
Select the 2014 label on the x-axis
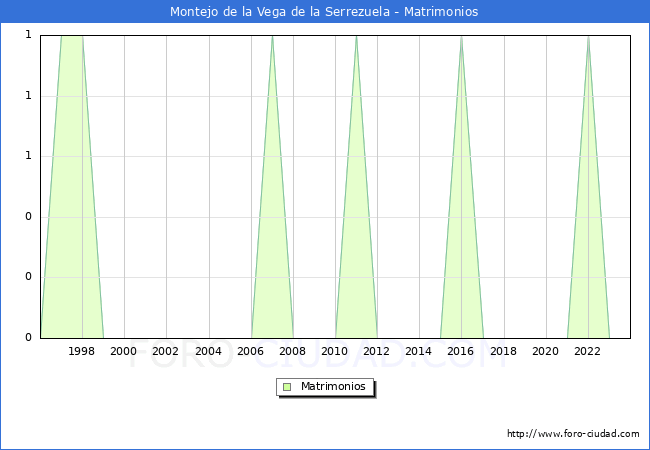419,351
